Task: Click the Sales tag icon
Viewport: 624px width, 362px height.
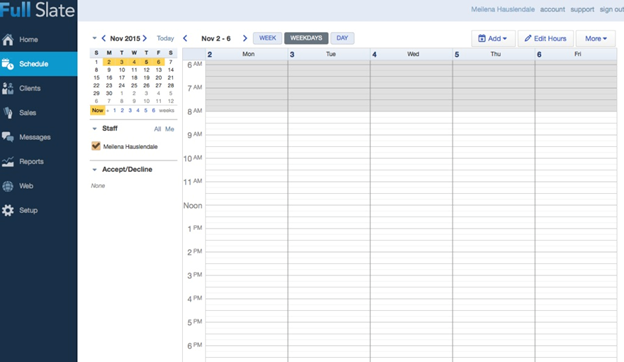Action: (8, 113)
